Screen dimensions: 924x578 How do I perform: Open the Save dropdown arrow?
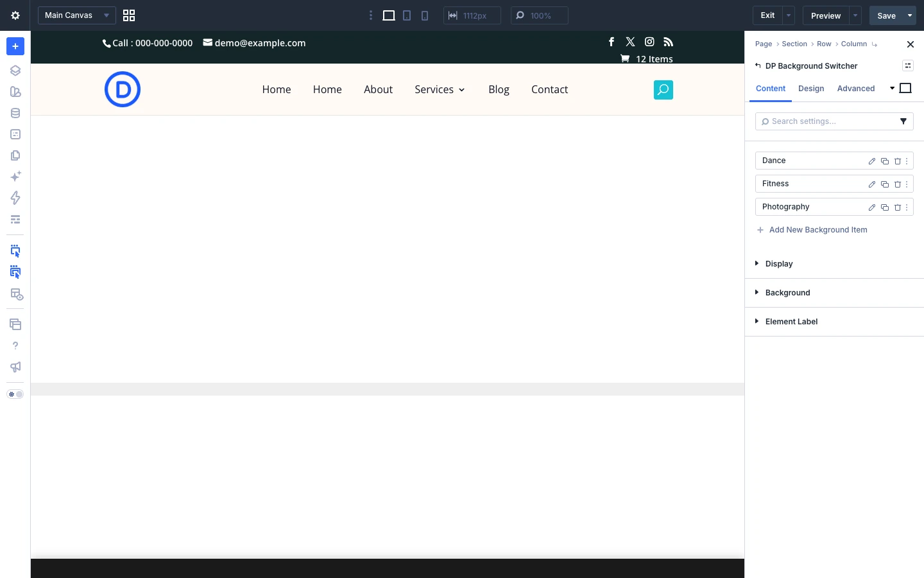pyautogui.click(x=910, y=15)
